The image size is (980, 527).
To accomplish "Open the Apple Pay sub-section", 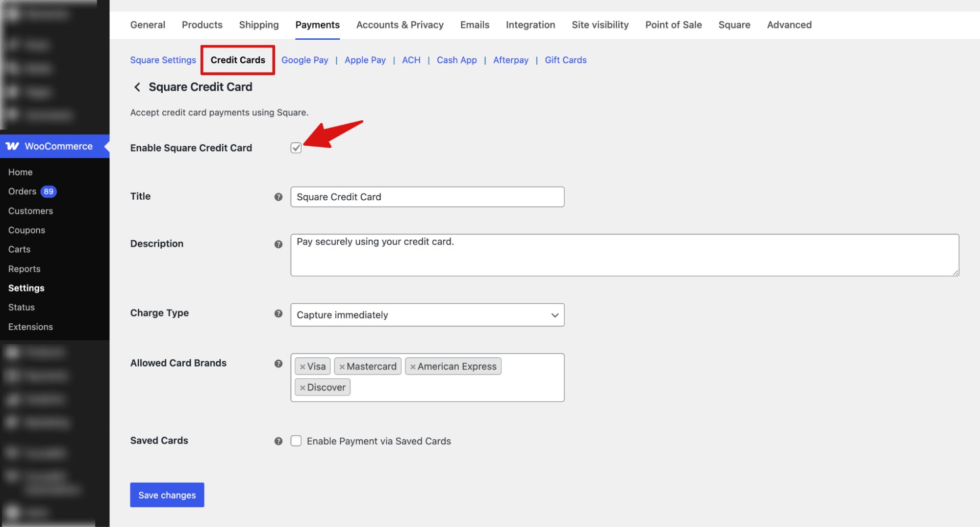I will (365, 60).
